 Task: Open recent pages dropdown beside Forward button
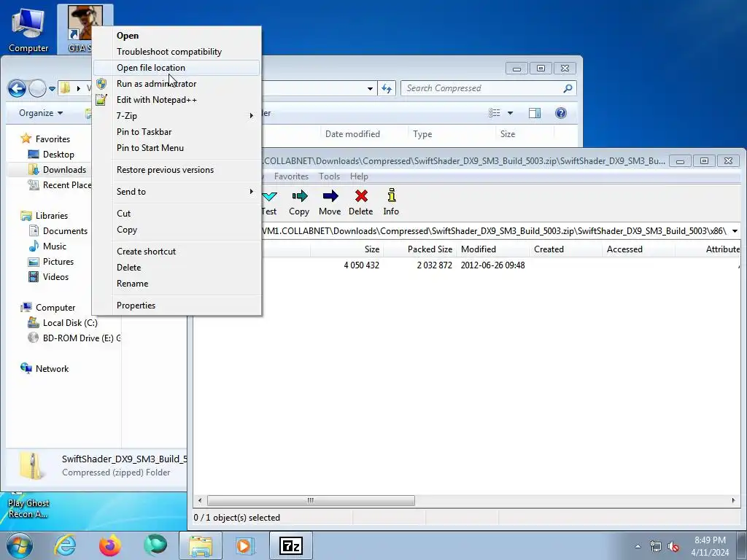coord(52,88)
